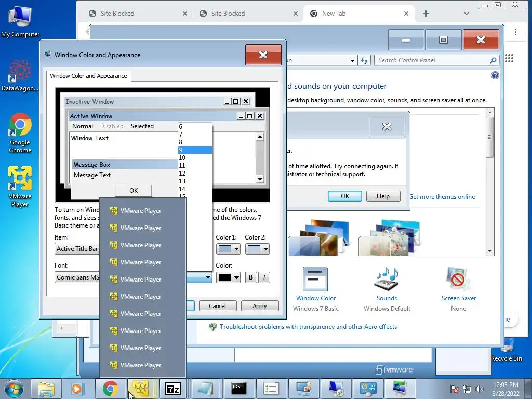Click the Color 1 swatch

[224, 249]
